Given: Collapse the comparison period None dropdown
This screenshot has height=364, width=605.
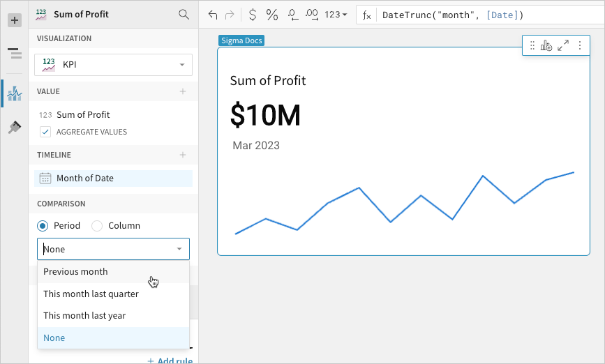Looking at the screenshot, I should [179, 249].
